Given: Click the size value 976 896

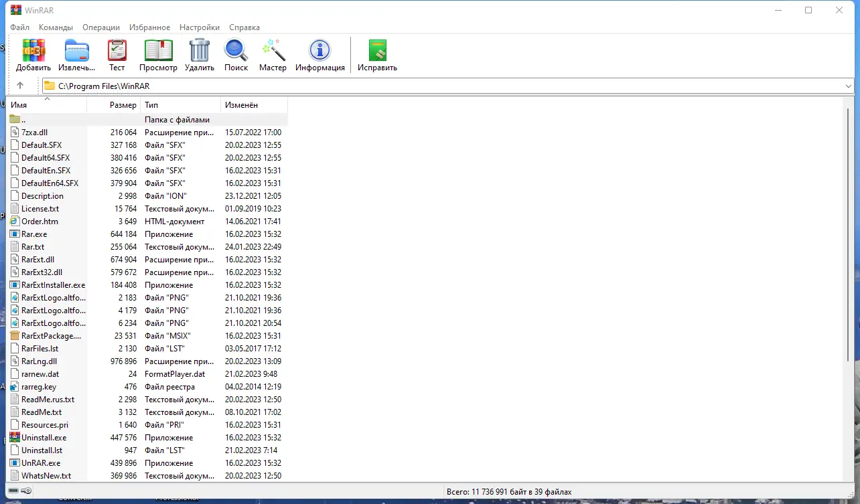Looking at the screenshot, I should 123,361.
